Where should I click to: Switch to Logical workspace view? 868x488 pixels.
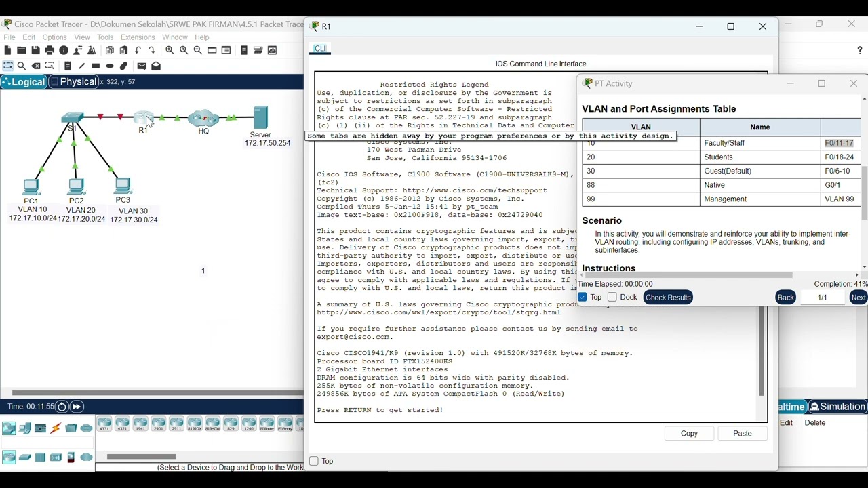(x=24, y=82)
